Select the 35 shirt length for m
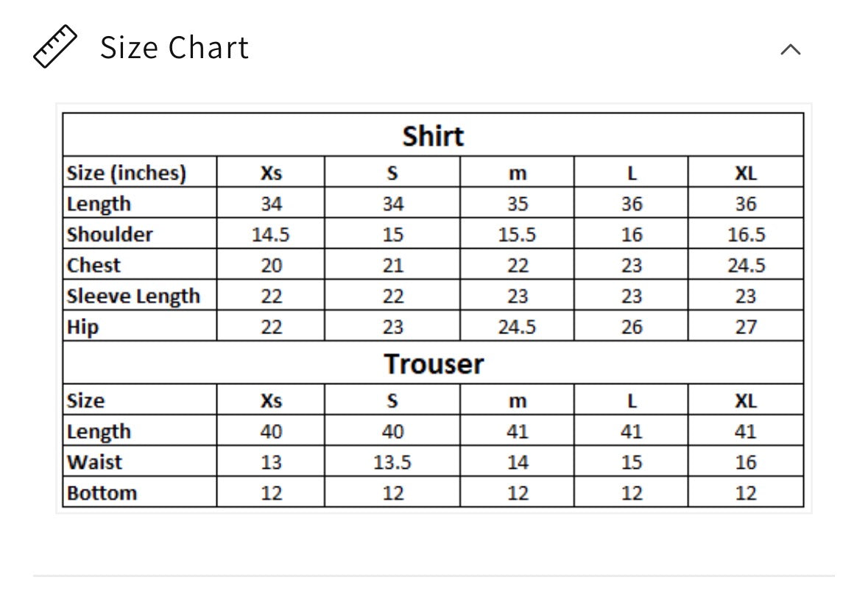Image resolution: width=868 pixels, height=591 pixels. pyautogui.click(x=518, y=204)
